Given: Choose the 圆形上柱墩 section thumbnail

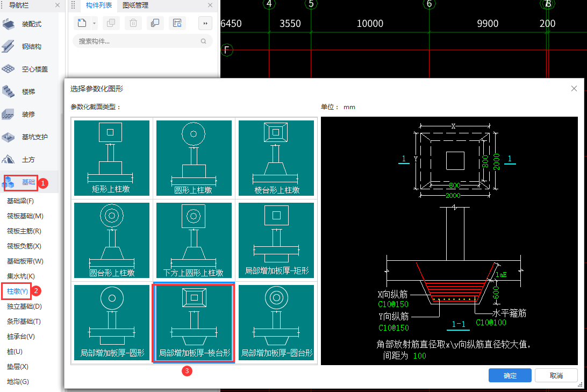Looking at the screenshot, I should 194,158.
